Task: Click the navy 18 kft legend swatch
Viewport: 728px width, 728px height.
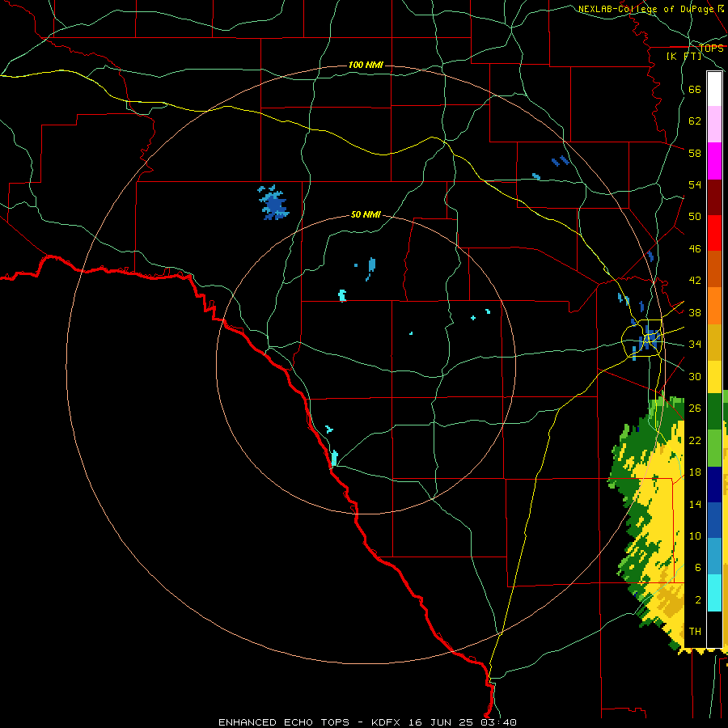Action: click(x=714, y=485)
